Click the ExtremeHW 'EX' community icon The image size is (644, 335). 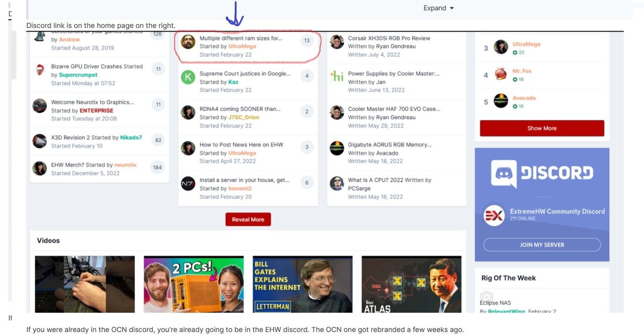pos(494,212)
